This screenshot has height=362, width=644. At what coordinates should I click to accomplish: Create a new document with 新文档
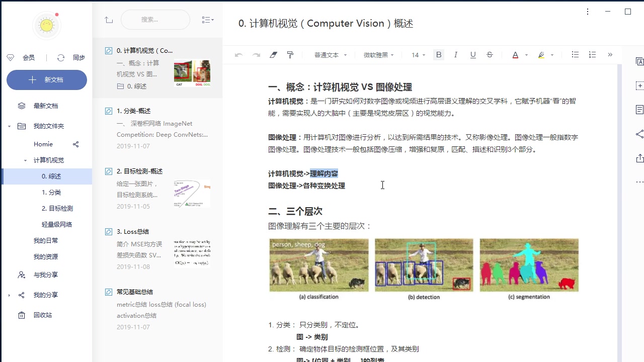(x=47, y=80)
